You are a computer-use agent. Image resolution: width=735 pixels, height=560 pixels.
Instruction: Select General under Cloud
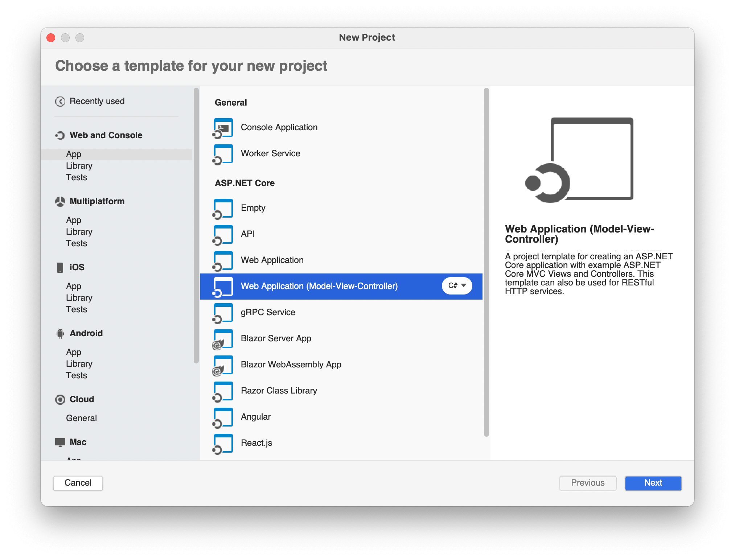tap(81, 418)
